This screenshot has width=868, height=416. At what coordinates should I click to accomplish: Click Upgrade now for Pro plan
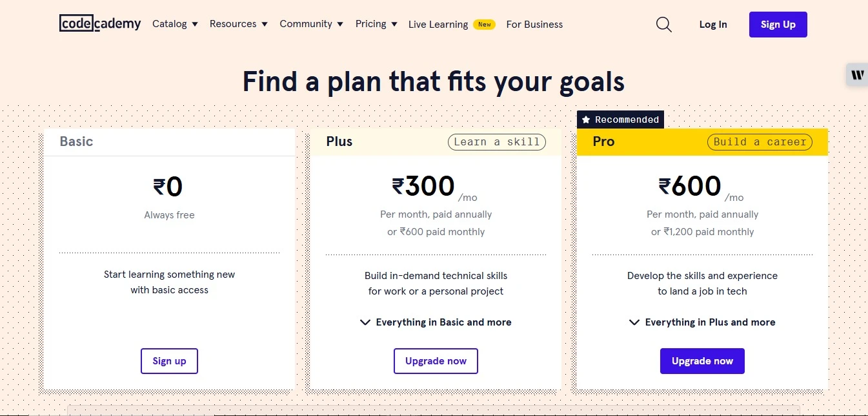[x=702, y=361]
